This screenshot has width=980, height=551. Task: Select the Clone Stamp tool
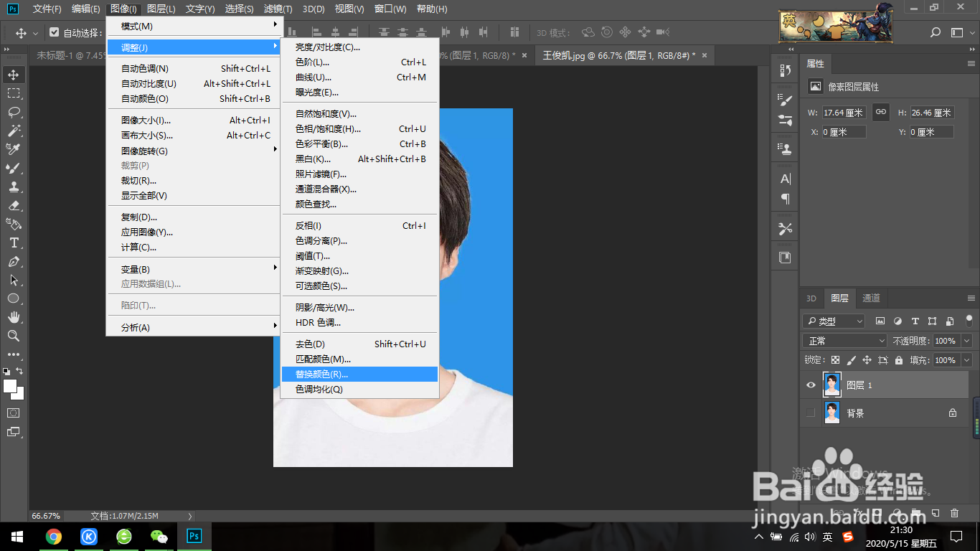pyautogui.click(x=14, y=187)
